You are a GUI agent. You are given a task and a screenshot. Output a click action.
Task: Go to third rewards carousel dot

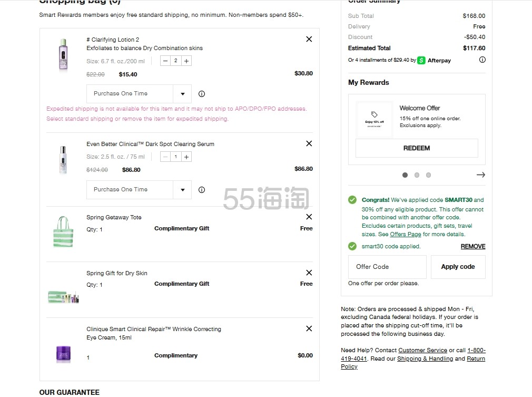point(429,175)
